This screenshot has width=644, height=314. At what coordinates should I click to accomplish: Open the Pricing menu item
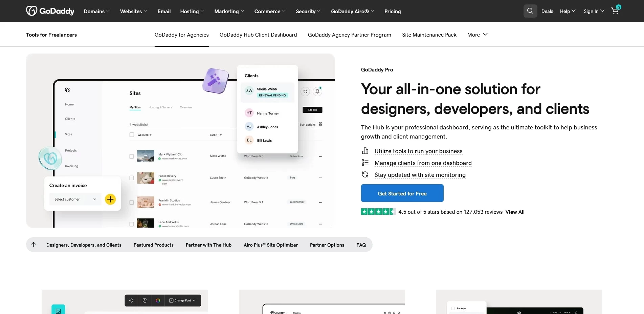[392, 11]
